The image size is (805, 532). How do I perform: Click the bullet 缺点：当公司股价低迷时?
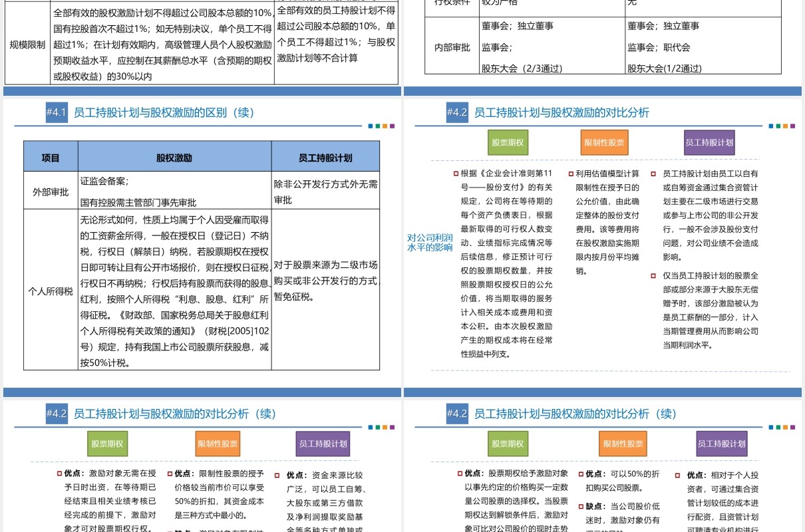[x=623, y=516]
